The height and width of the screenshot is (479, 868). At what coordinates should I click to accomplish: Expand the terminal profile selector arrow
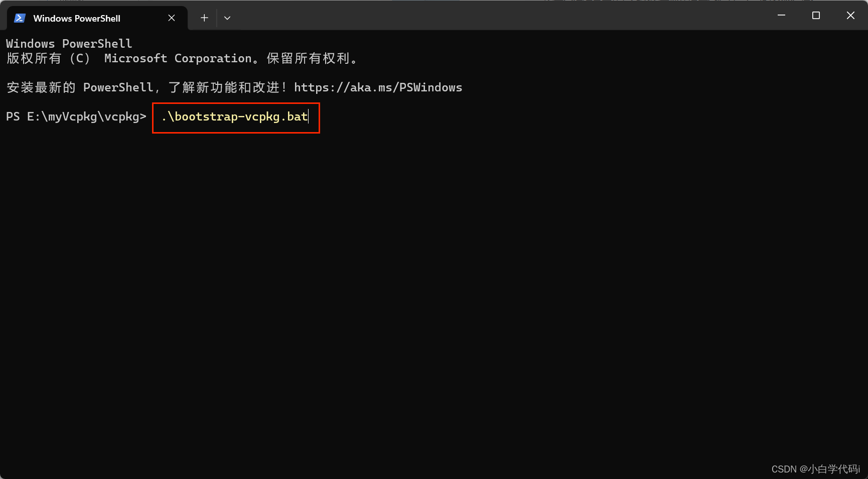coord(227,18)
